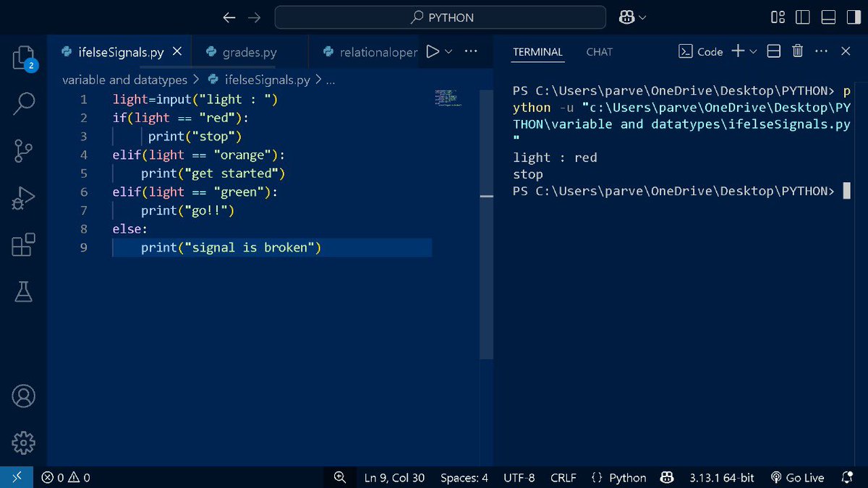
Task: Open the Code terminal profile selector
Action: pos(700,51)
